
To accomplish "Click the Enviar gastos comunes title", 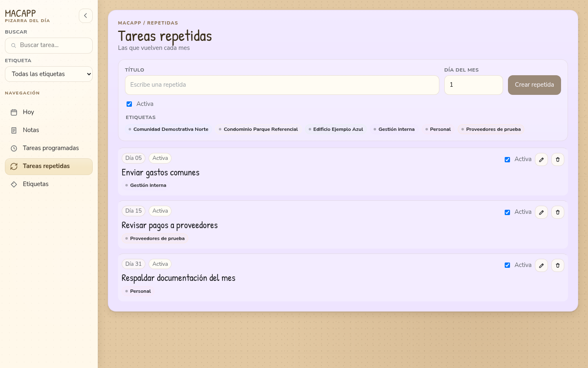I will [160, 173].
